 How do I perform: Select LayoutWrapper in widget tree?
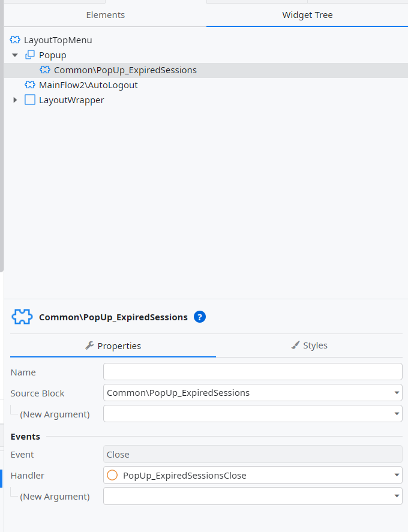(71, 100)
